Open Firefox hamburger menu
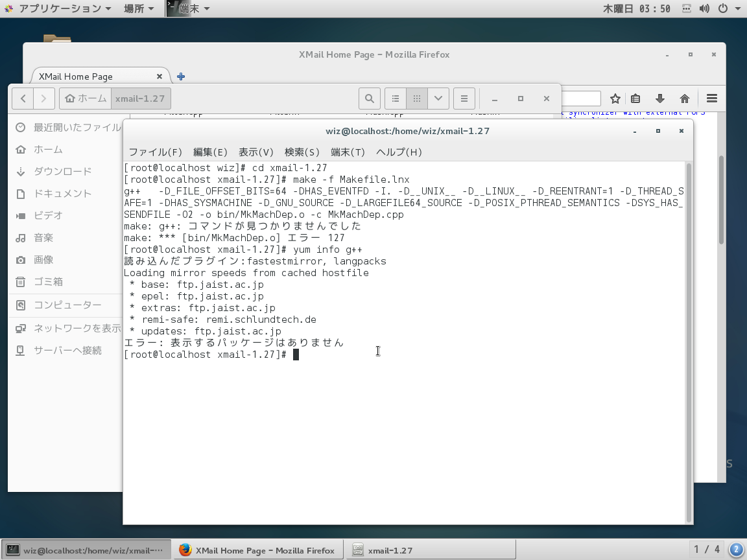 pos(712,99)
